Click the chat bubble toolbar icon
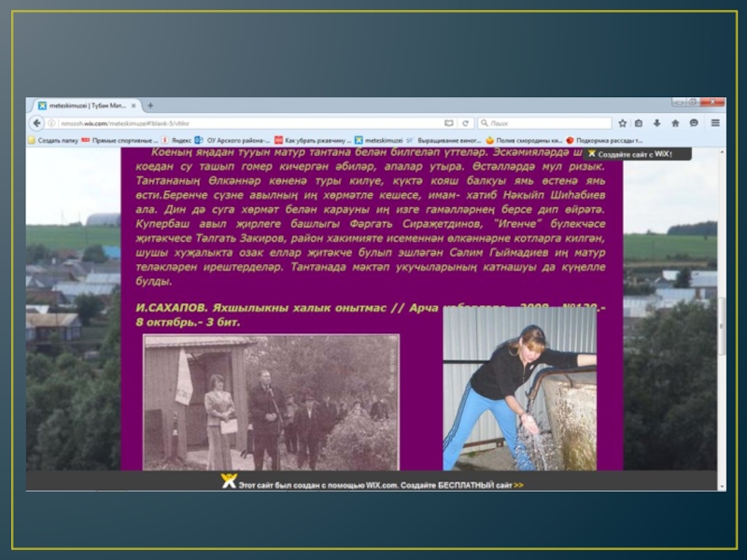Viewport: 747px width, 560px height. (695, 122)
